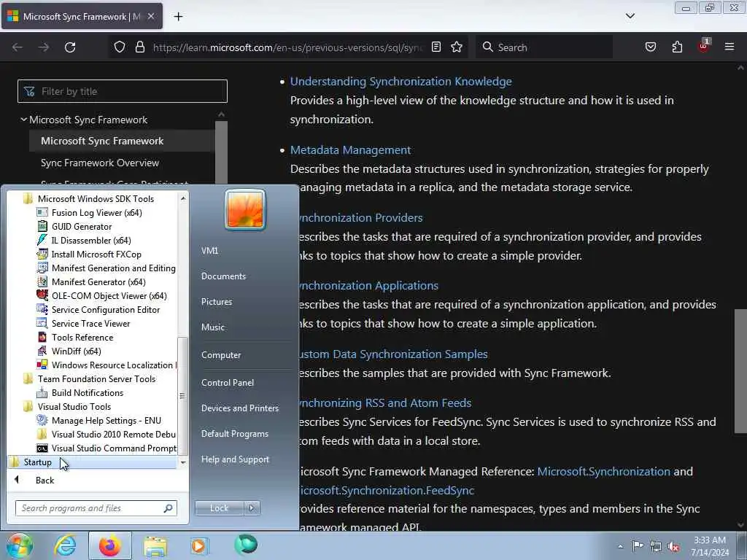Click site tracking protection shield icon

pos(120,47)
